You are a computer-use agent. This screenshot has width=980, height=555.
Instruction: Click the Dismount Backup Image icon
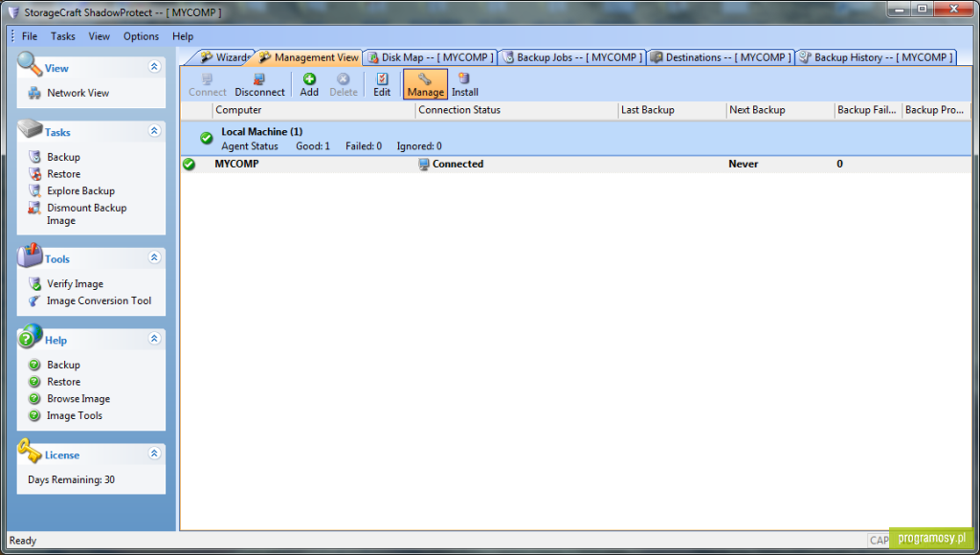click(x=34, y=209)
